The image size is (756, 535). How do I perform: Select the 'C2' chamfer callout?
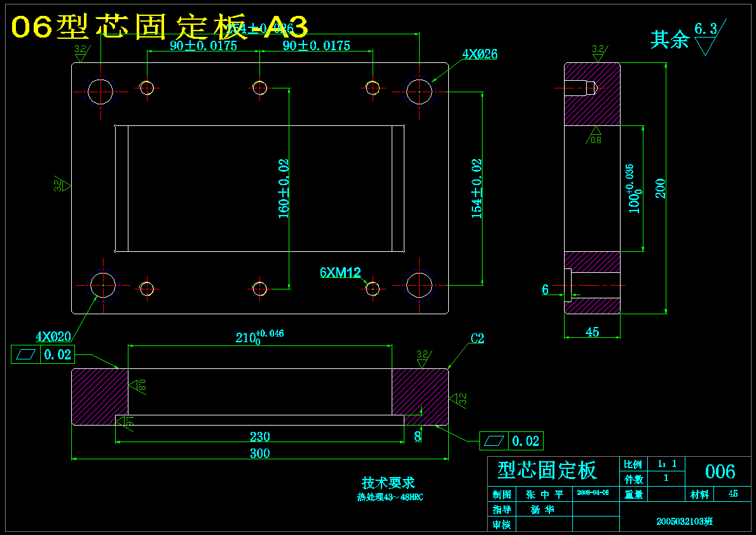pyautogui.click(x=477, y=338)
